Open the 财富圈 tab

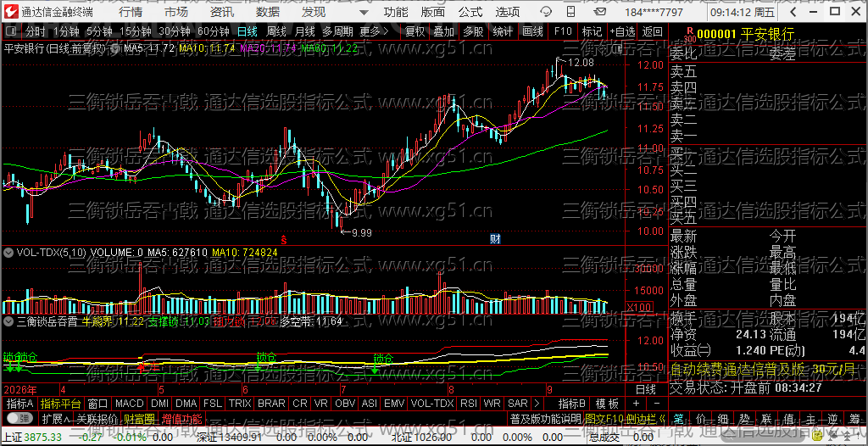point(139,418)
